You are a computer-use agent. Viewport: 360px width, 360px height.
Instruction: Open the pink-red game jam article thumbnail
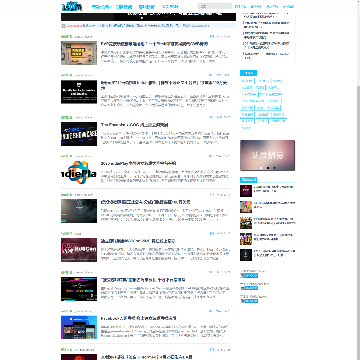coord(79,250)
